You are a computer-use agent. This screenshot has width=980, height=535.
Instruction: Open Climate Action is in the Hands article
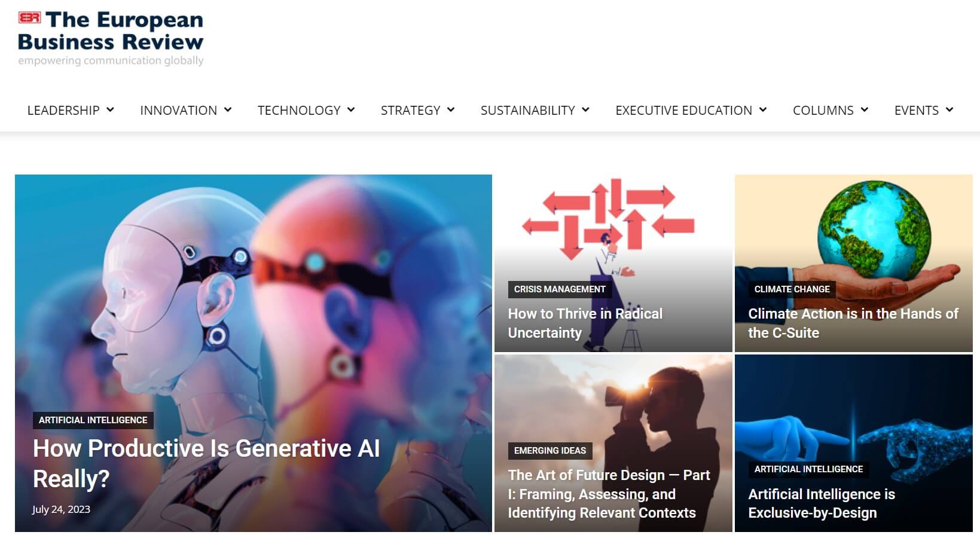[x=853, y=323]
